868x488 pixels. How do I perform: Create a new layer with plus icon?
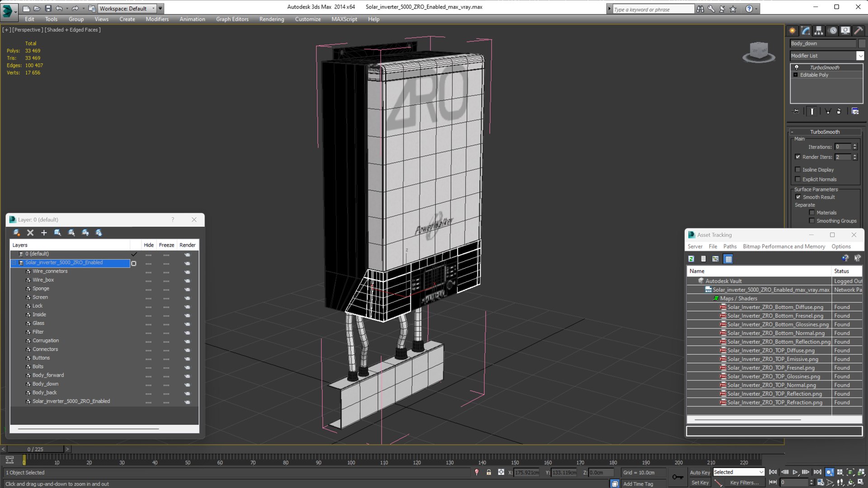(x=44, y=233)
